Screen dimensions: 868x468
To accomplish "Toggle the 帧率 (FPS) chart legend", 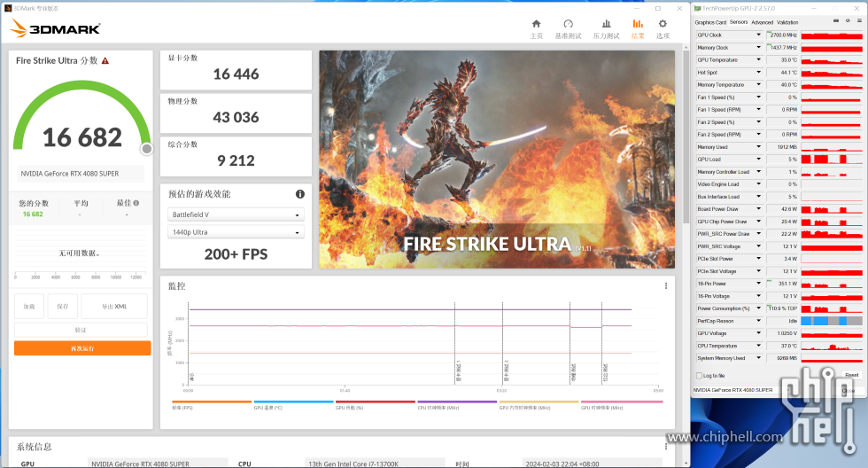I will [x=212, y=405].
